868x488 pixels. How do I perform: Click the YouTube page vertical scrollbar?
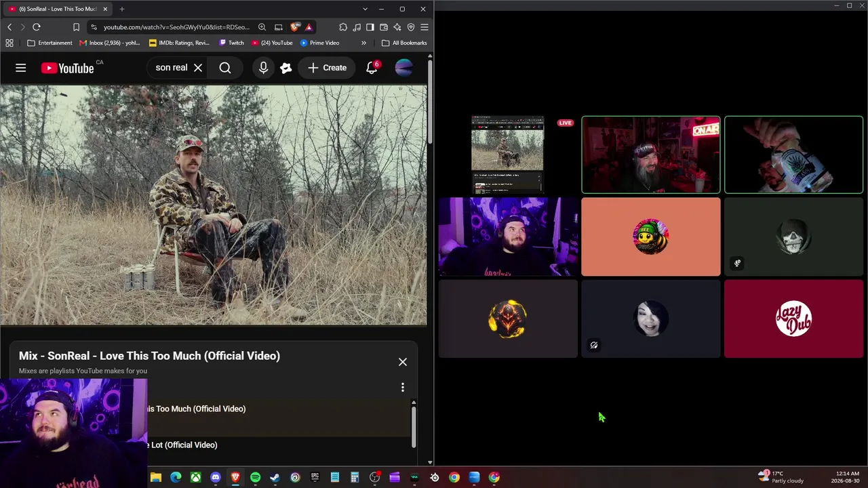click(430, 102)
